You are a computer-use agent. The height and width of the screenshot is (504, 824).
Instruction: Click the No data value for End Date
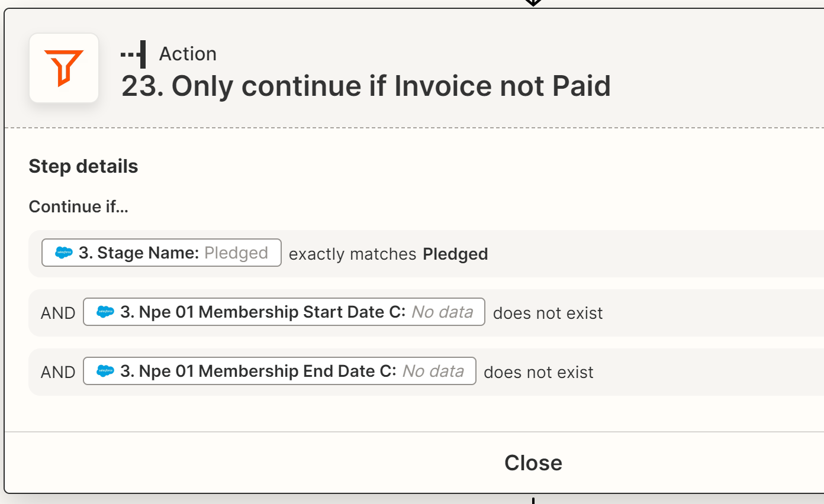click(433, 371)
